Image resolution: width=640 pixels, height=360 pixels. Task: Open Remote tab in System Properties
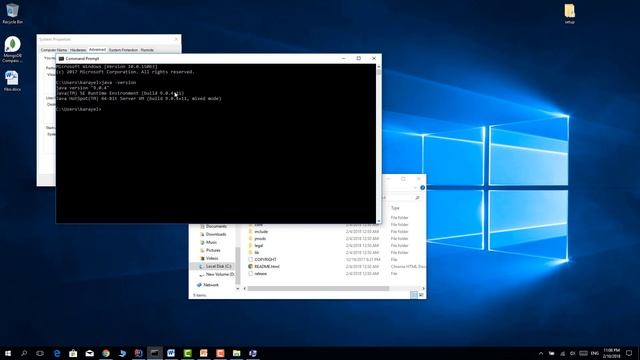[147, 50]
